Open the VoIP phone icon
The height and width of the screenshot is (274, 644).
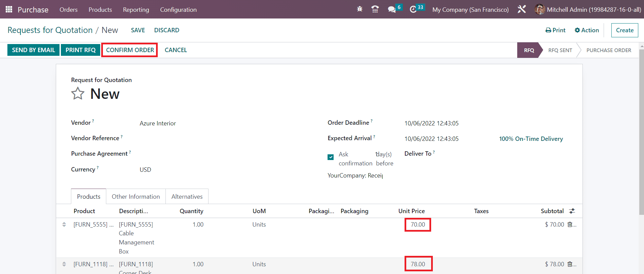375,9
